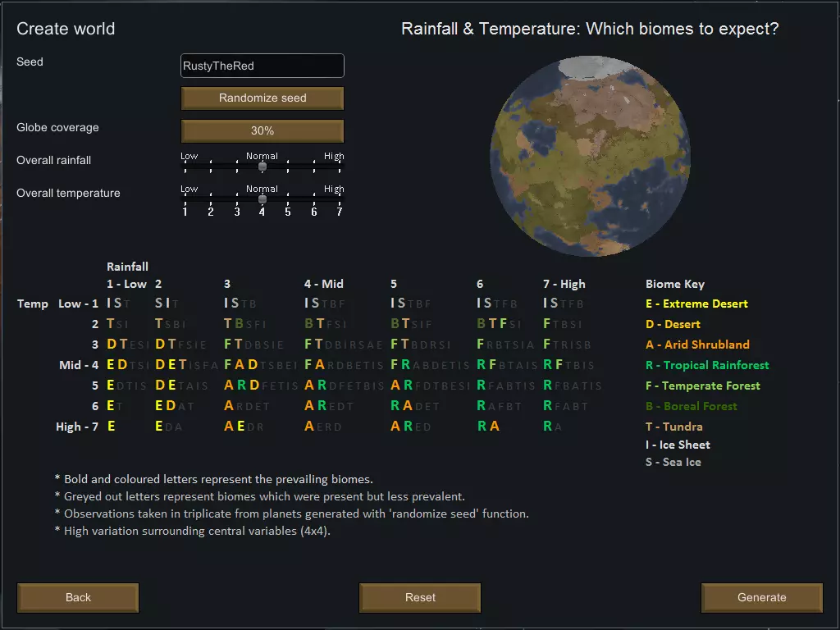Click the '1 - Low' rainfall column header

pos(126,284)
